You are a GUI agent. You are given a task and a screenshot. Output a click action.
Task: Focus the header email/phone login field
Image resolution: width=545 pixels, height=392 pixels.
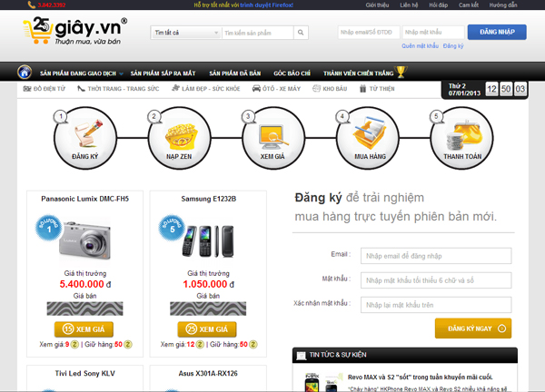pos(369,33)
